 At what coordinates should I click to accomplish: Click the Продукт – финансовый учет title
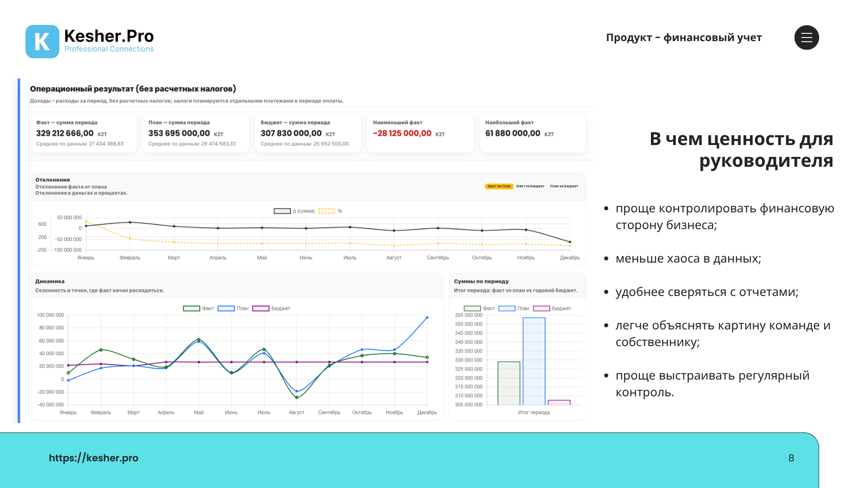click(x=684, y=38)
